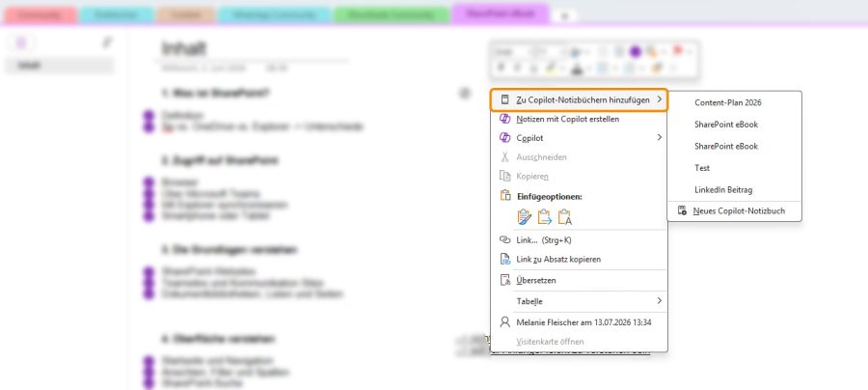Click the 'Einfügeoptionen:' clipboard icon

click(504, 196)
